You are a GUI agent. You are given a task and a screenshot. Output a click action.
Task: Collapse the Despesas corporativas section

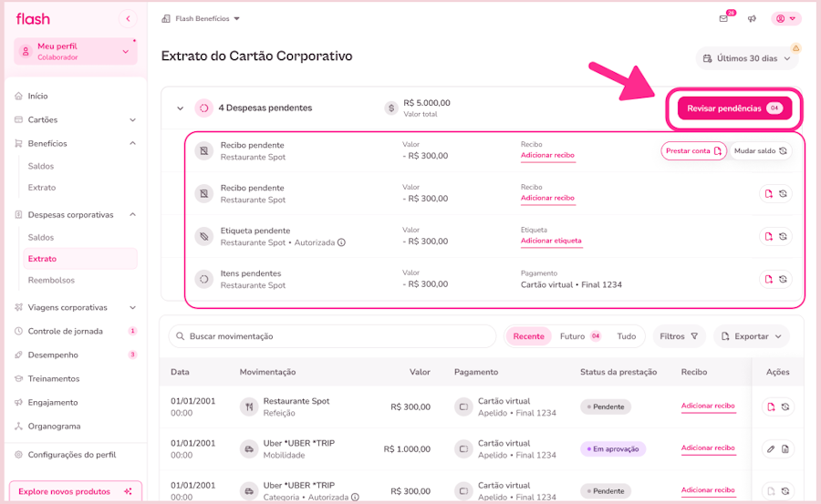pyautogui.click(x=76, y=214)
